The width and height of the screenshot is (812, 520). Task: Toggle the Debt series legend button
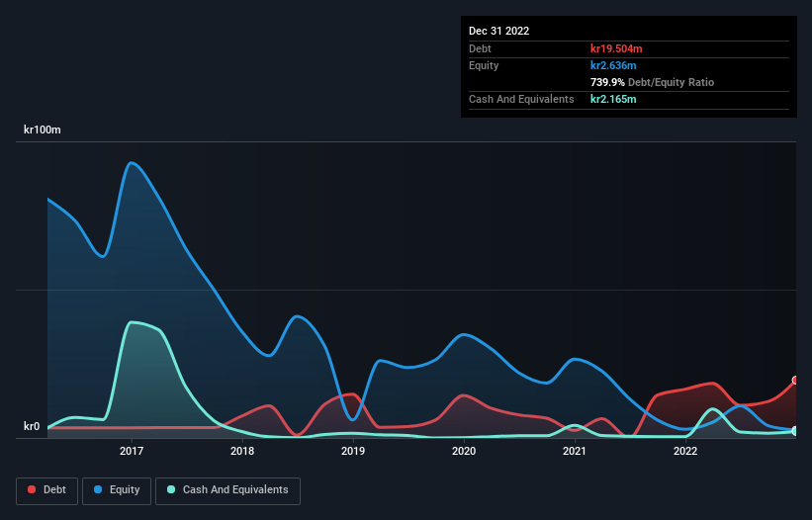click(x=47, y=490)
